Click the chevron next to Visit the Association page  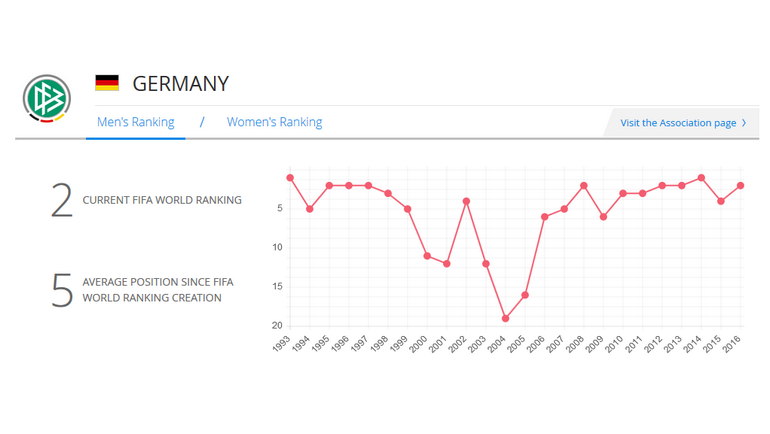pyautogui.click(x=744, y=123)
